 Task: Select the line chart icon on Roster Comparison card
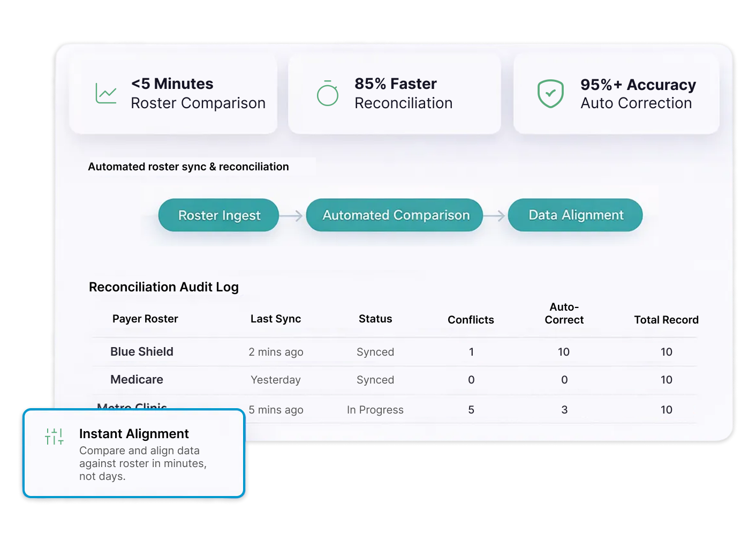(105, 93)
